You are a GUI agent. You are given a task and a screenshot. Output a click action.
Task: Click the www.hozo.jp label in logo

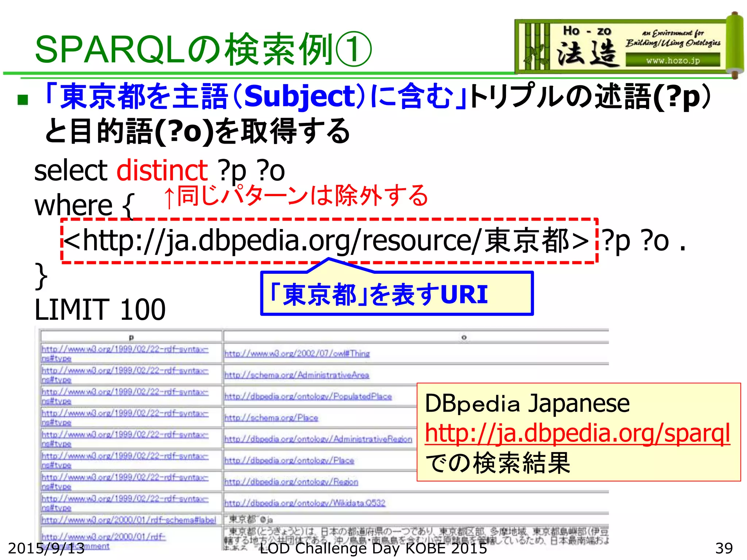pyautogui.click(x=673, y=61)
